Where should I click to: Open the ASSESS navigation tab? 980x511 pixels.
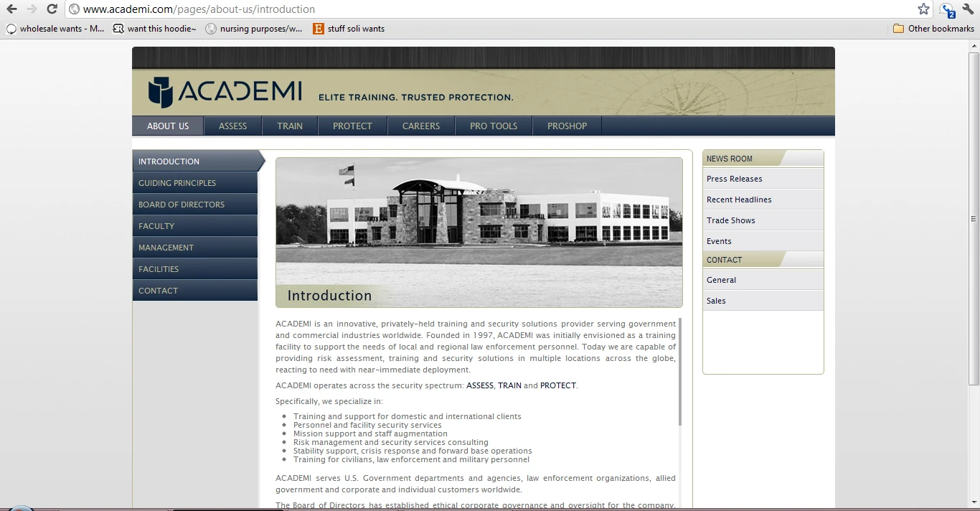click(232, 126)
